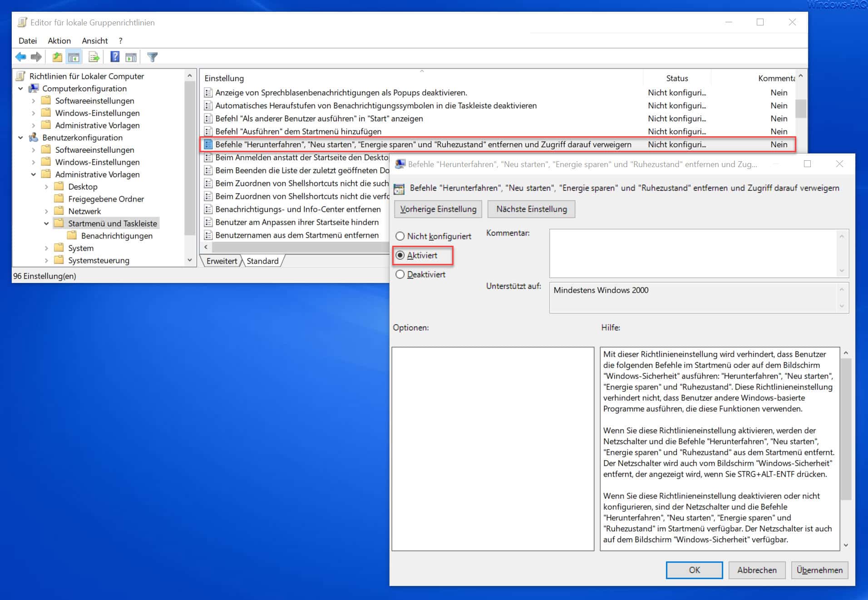Click the Desktop folder icon in tree
The image size is (868, 600).
coord(59,186)
